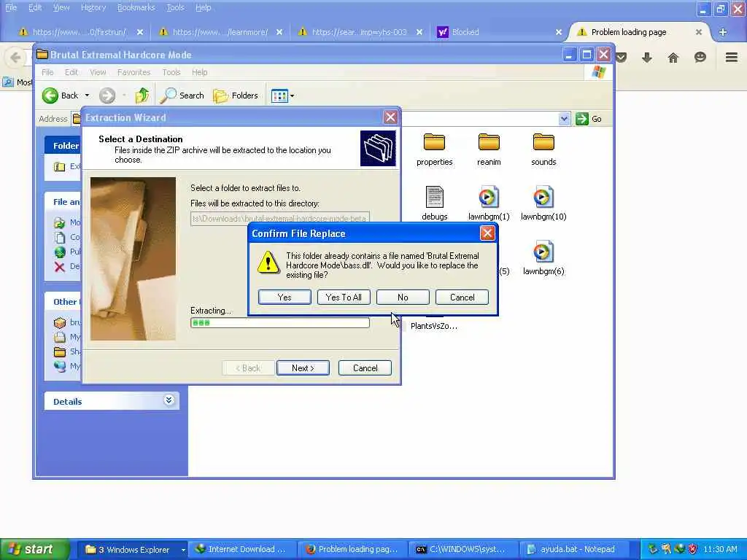Cancel the Extraction Wizard
The width and height of the screenshot is (747, 560).
coord(365,367)
